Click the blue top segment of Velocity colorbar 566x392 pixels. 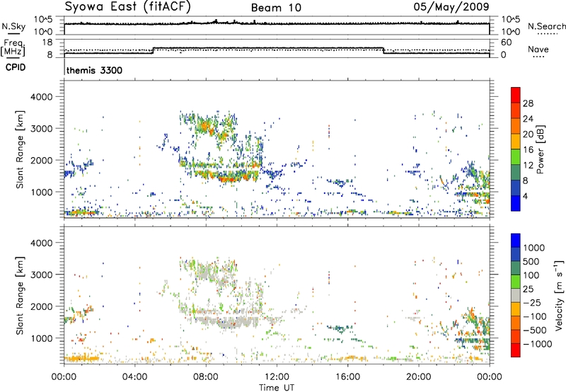coord(516,241)
